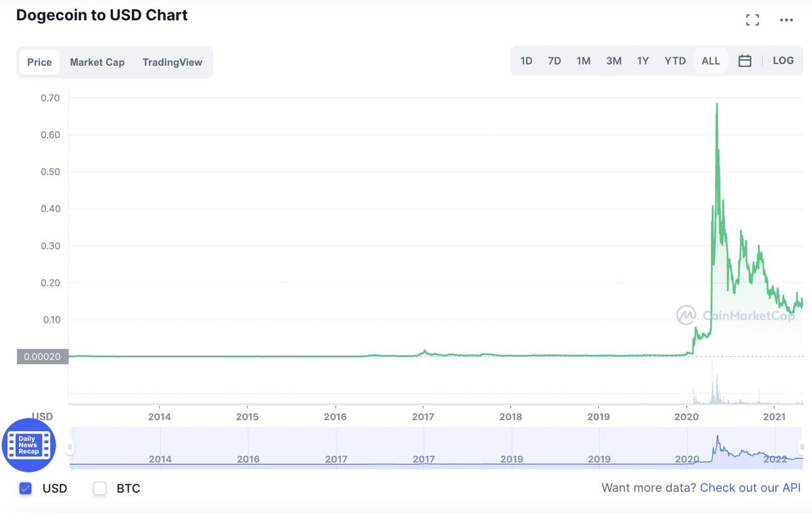Enable the BTC checkbox

tap(100, 488)
